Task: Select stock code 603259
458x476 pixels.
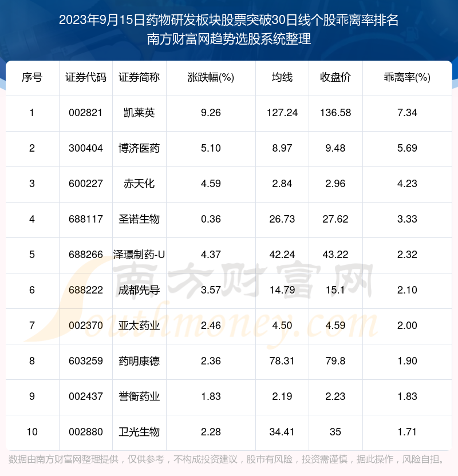Action: 86,361
